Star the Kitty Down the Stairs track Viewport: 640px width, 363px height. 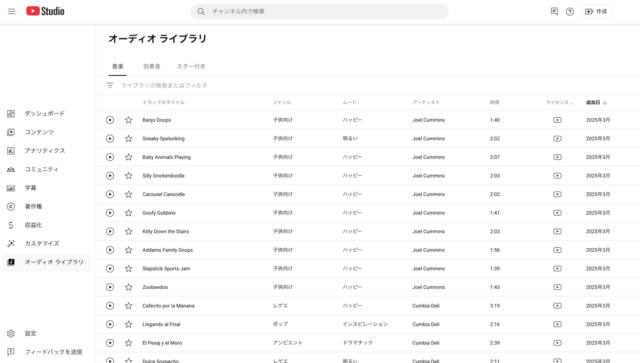click(x=129, y=232)
